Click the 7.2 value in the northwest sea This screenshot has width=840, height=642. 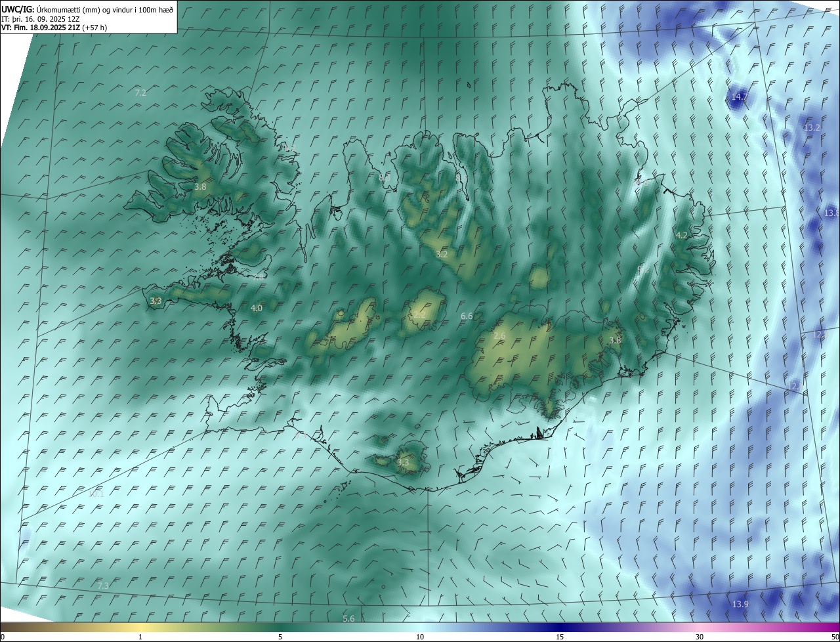(x=140, y=93)
